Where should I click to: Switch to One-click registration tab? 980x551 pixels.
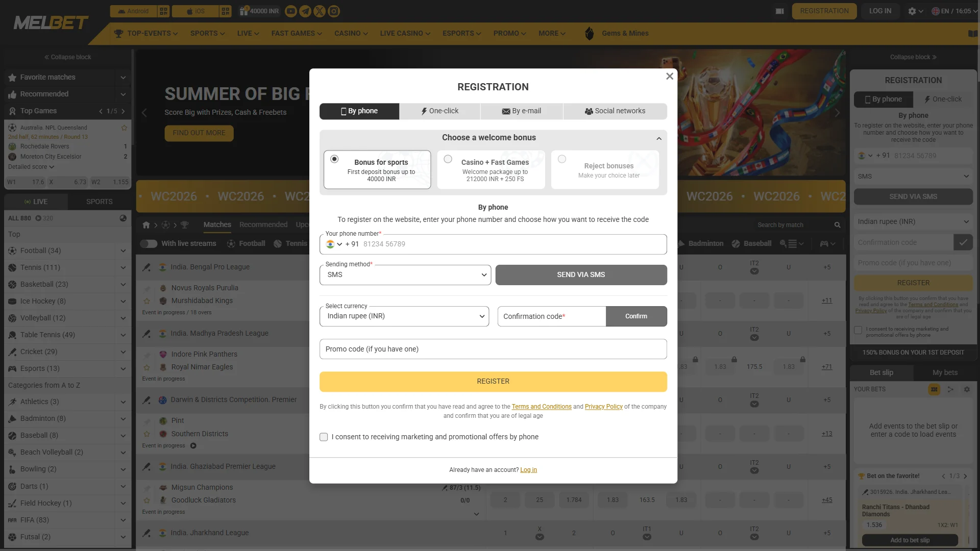(439, 111)
